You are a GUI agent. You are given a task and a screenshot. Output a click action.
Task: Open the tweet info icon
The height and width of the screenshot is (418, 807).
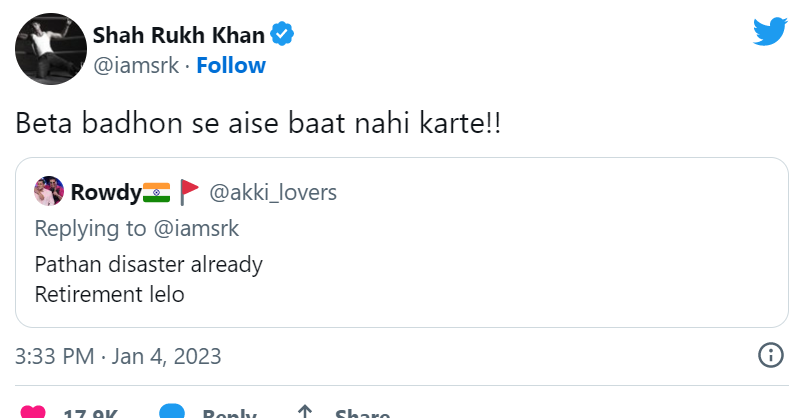coord(770,355)
